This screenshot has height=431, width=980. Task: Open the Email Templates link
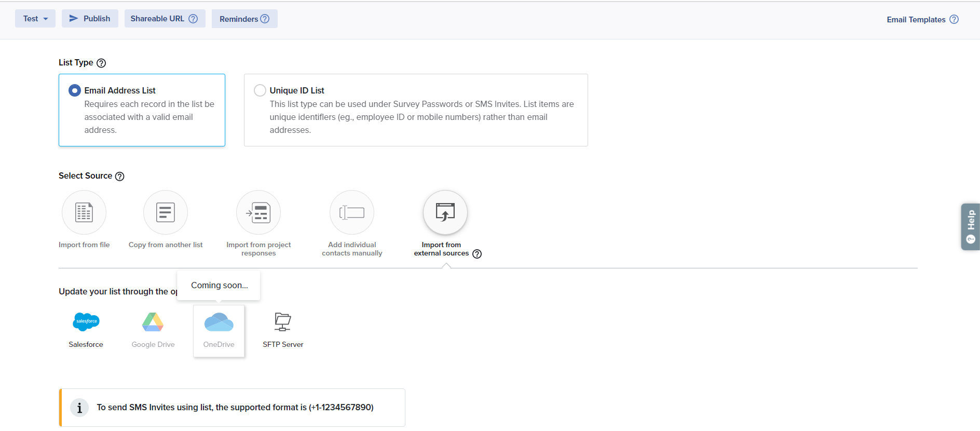point(916,20)
